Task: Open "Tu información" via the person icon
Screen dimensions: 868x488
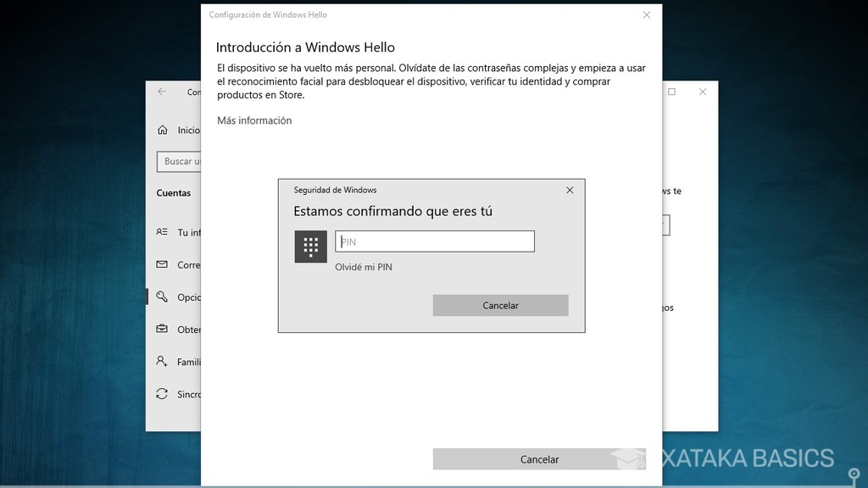Action: (162, 232)
